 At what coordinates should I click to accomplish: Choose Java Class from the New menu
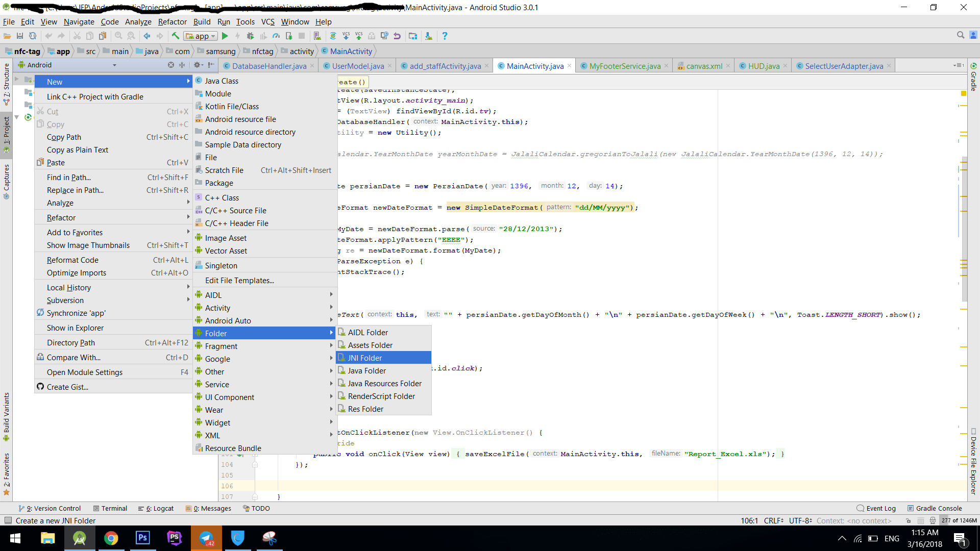pos(264,81)
